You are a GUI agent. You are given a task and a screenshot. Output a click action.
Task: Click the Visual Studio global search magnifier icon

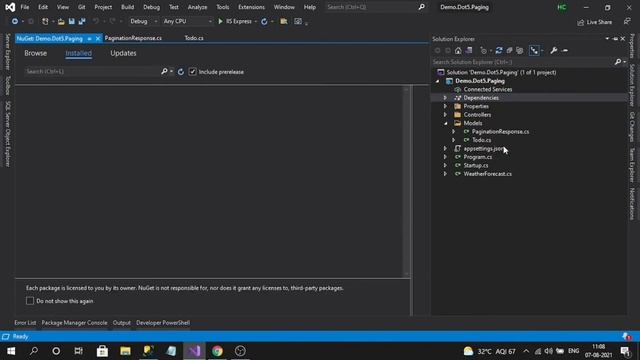click(421, 7)
